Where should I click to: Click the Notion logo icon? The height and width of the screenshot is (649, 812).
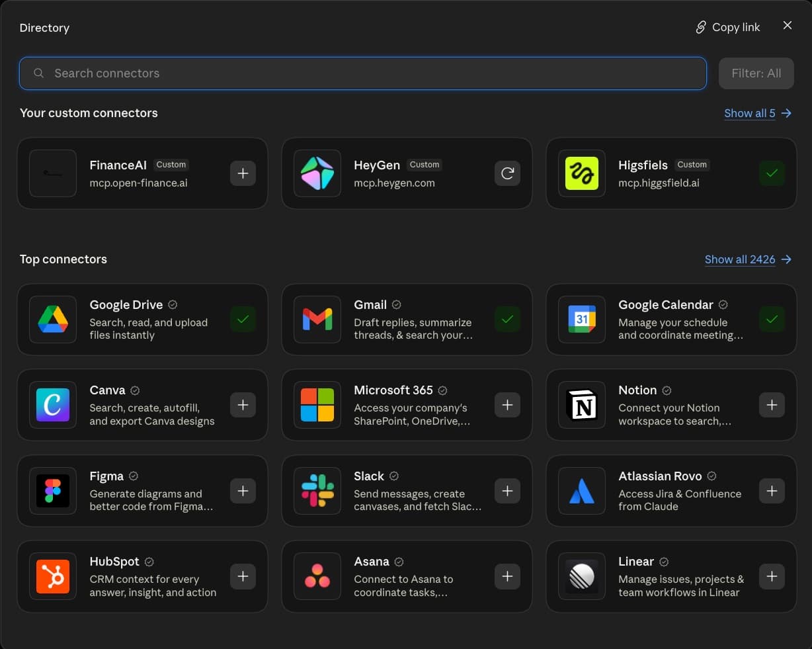pos(582,405)
